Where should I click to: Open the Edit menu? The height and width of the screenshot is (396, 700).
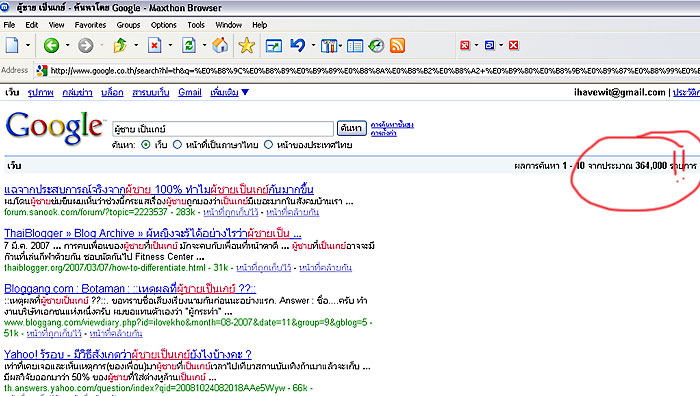(x=31, y=25)
